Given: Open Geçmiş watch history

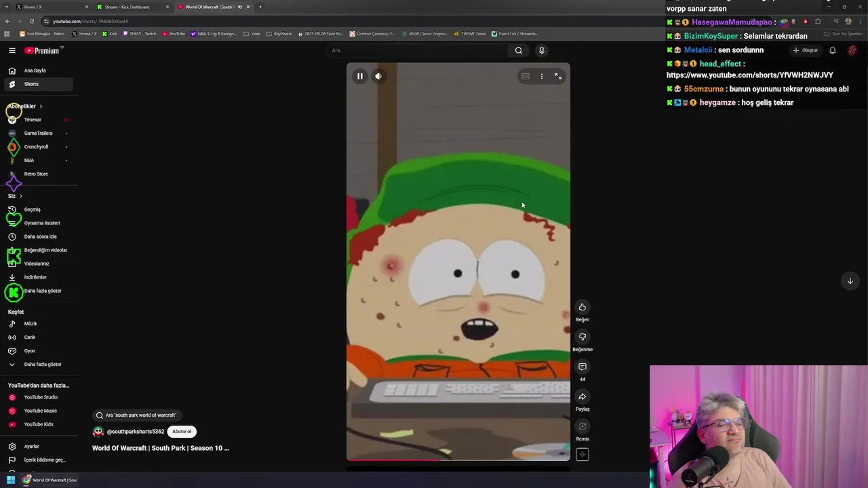Looking at the screenshot, I should point(38,209).
